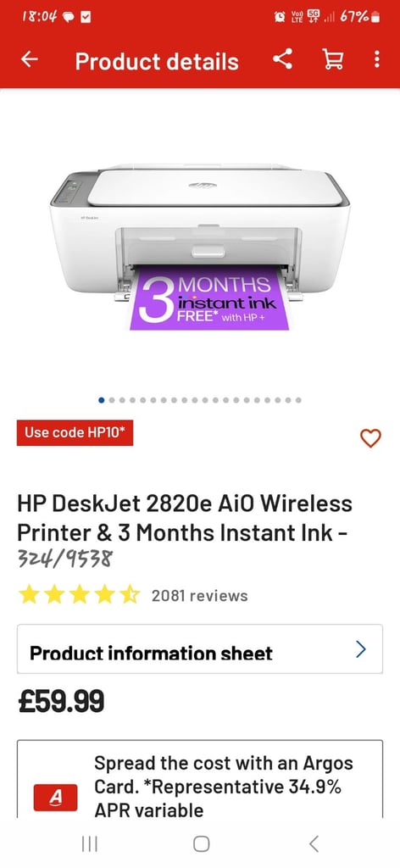Tap the half-filled fifth rating star
Screen dimensions: 400x868
130,596
